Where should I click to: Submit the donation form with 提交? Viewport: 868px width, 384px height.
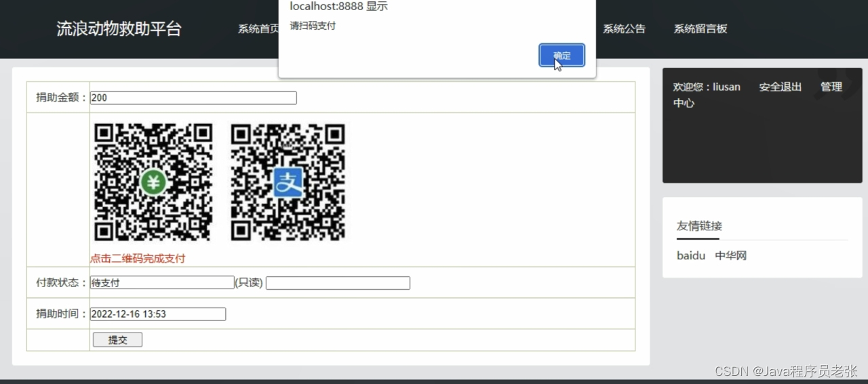click(117, 340)
